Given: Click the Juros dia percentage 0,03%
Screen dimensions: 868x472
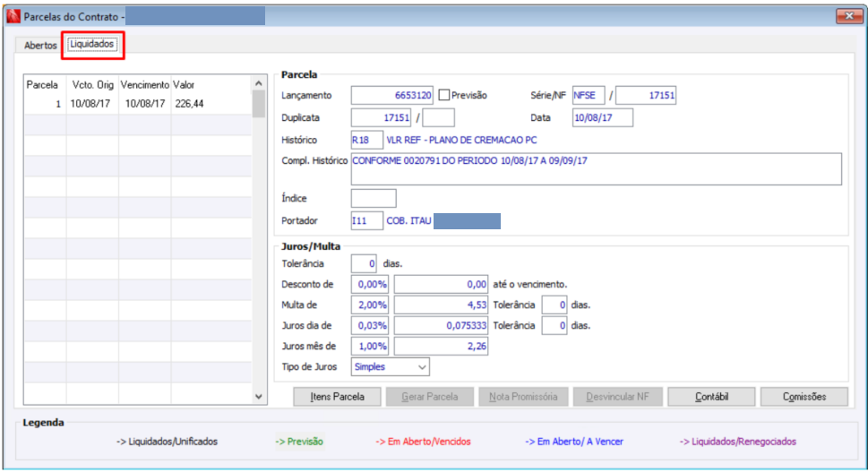Looking at the screenshot, I should 370,325.
